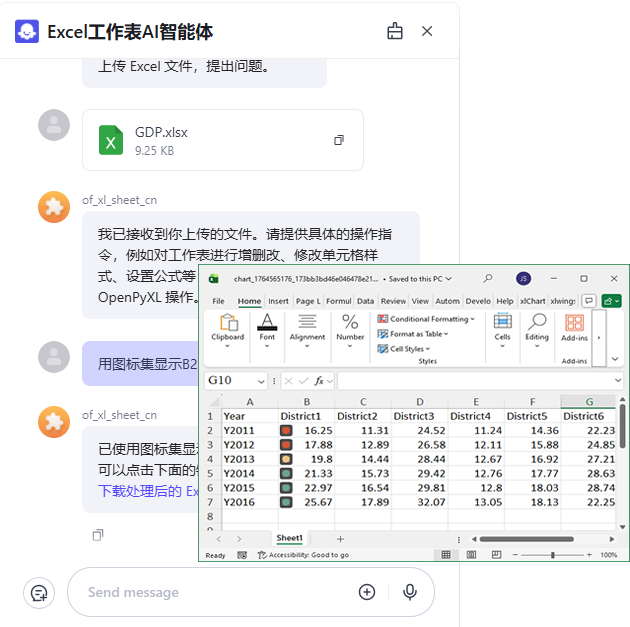
Task: Show more ribbon commands arrow
Action: point(599,338)
